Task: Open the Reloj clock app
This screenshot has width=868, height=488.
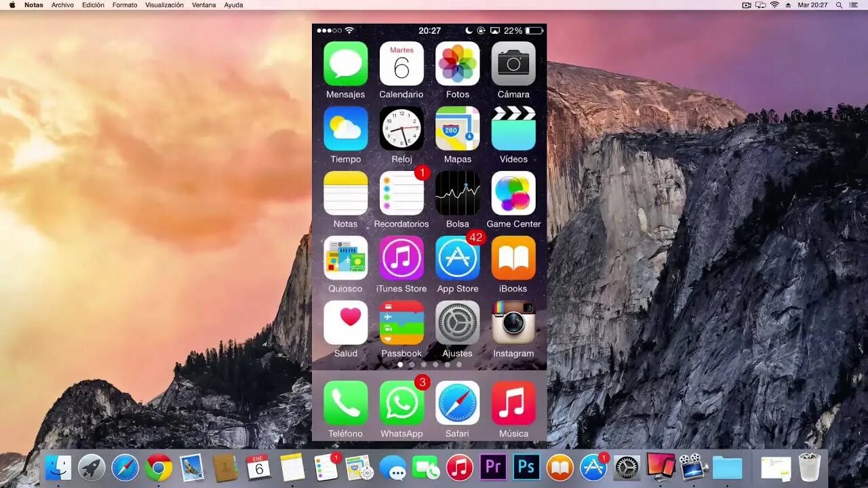Action: click(401, 128)
